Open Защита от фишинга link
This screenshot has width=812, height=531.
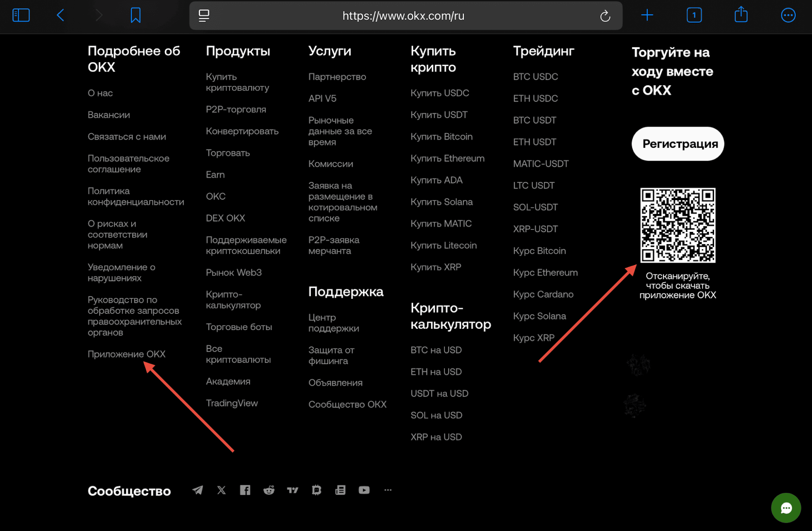point(331,355)
